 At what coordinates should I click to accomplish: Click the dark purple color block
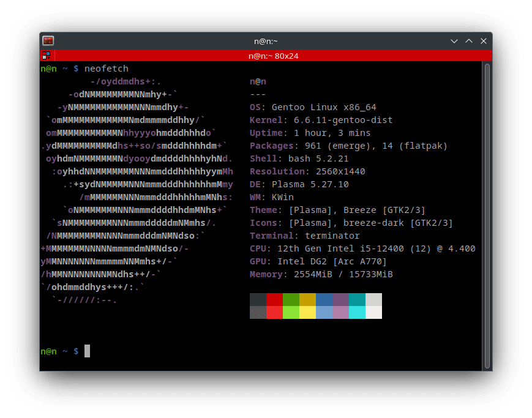point(340,300)
